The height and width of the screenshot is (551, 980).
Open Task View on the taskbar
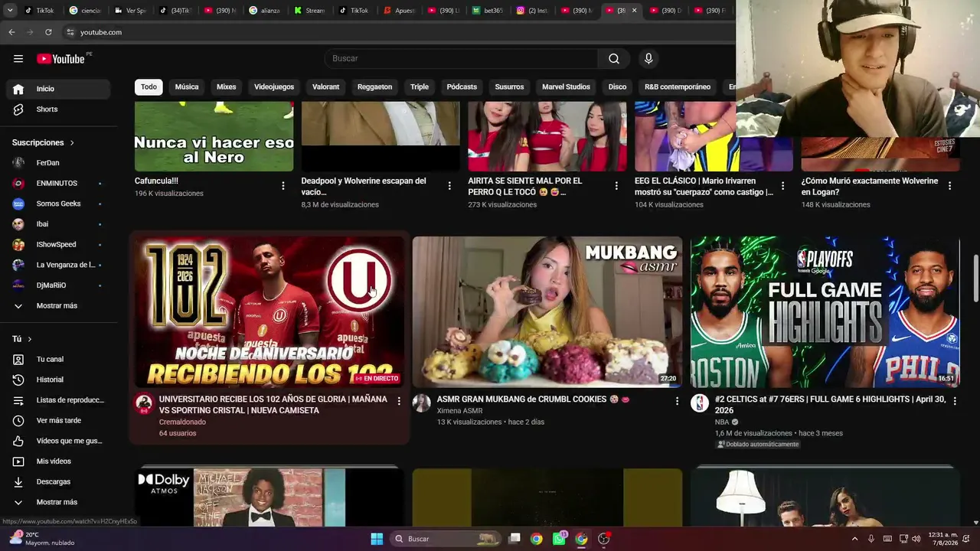[x=514, y=539]
